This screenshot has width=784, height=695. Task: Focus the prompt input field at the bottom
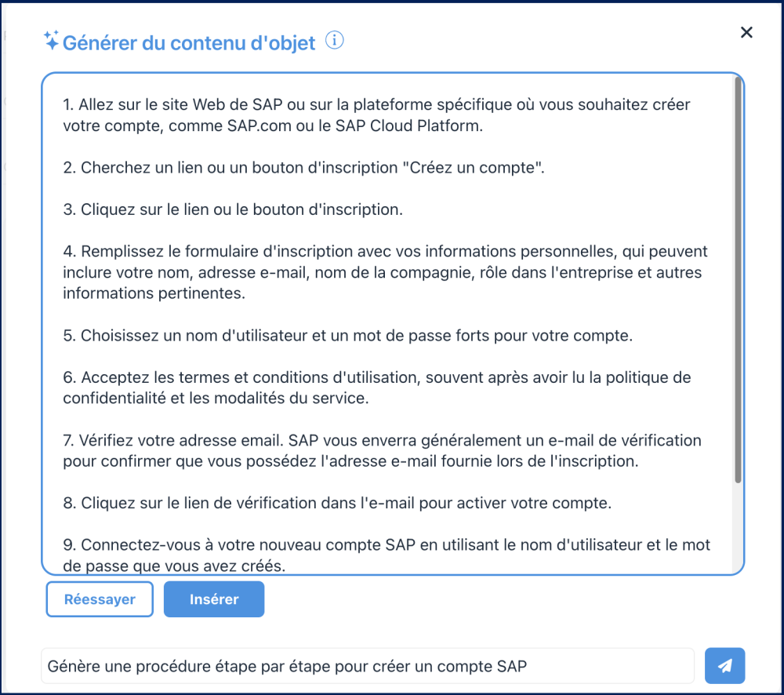click(367, 666)
